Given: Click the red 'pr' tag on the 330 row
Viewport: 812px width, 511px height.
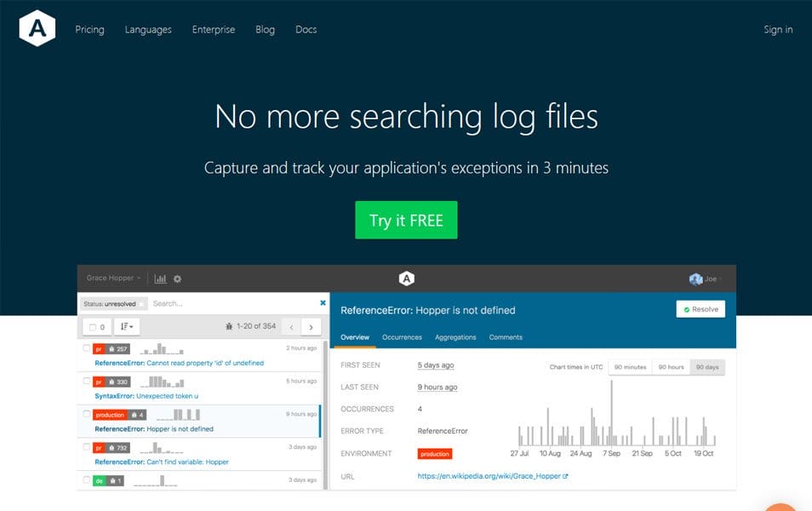Looking at the screenshot, I should 99,382.
